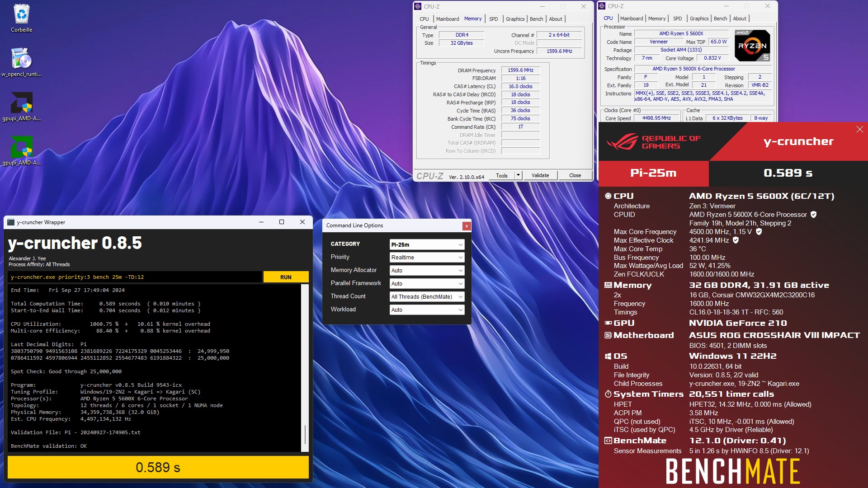This screenshot has height=488, width=868.
Task: Open Graphics tab in Memory CPU-Z window
Action: click(x=515, y=19)
